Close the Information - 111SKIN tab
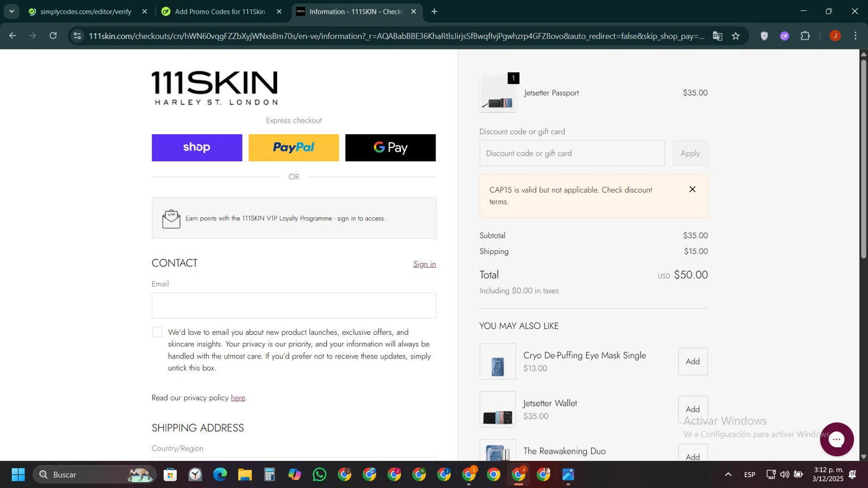This screenshot has height=488, width=868. [414, 12]
